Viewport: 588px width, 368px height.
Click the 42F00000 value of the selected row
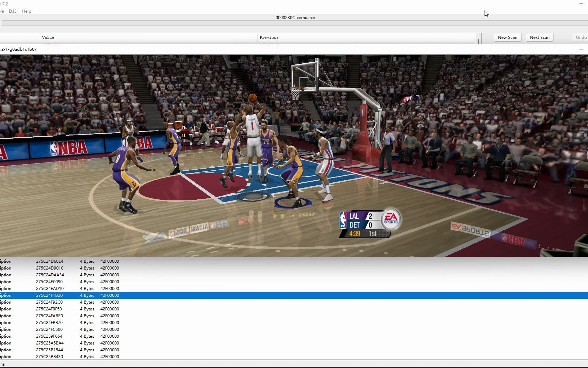(x=109, y=295)
